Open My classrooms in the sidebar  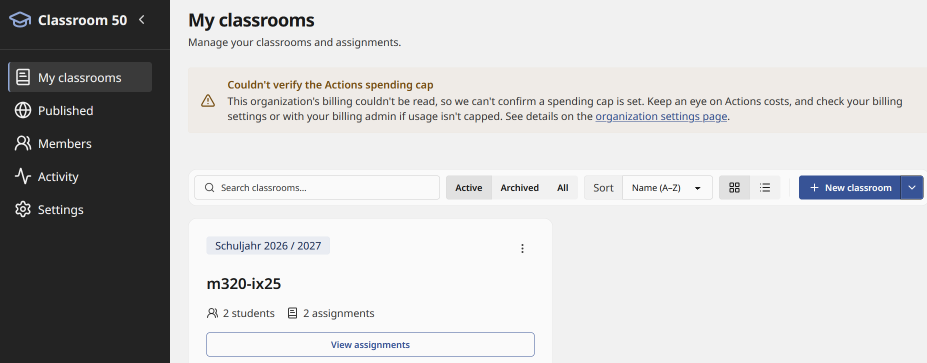click(x=80, y=77)
